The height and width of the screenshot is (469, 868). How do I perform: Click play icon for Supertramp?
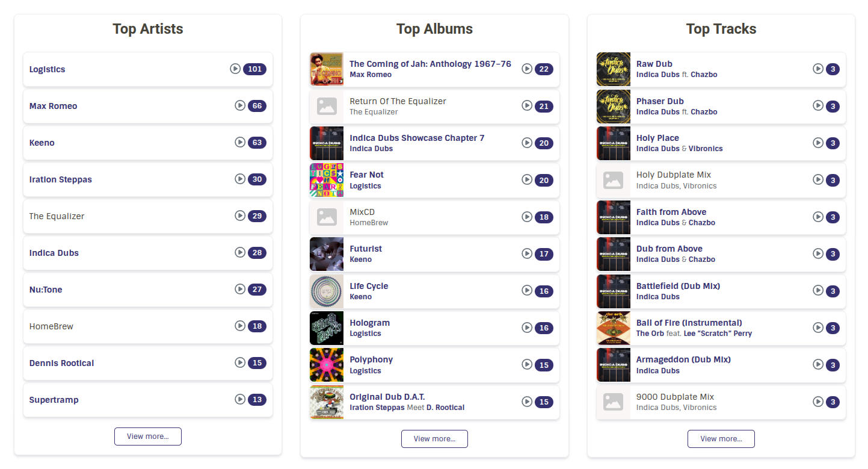240,399
